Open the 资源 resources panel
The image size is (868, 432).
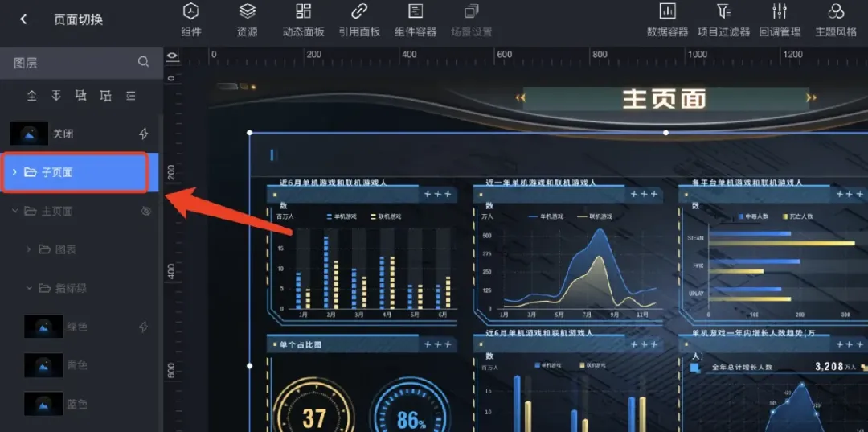pyautogui.click(x=248, y=20)
